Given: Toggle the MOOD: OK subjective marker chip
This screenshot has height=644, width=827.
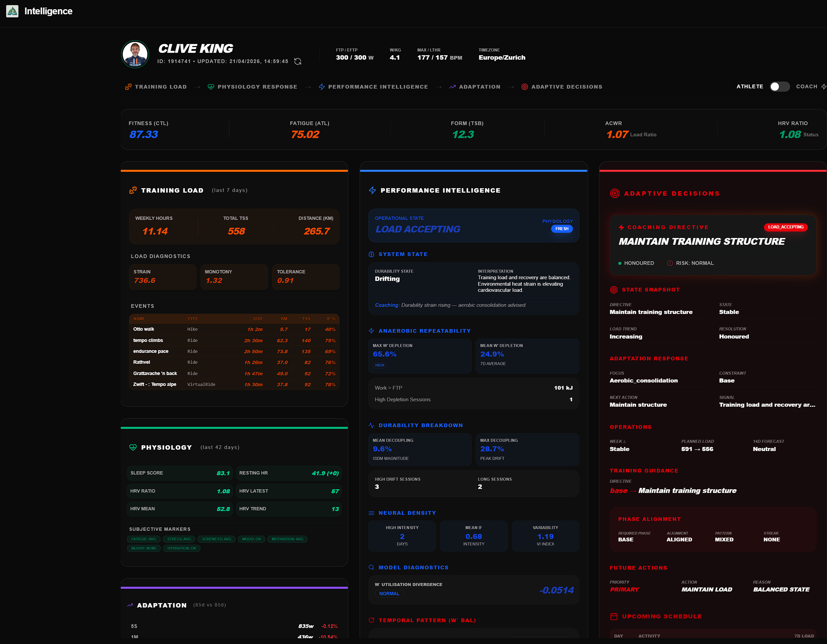Looking at the screenshot, I should pyautogui.click(x=251, y=539).
